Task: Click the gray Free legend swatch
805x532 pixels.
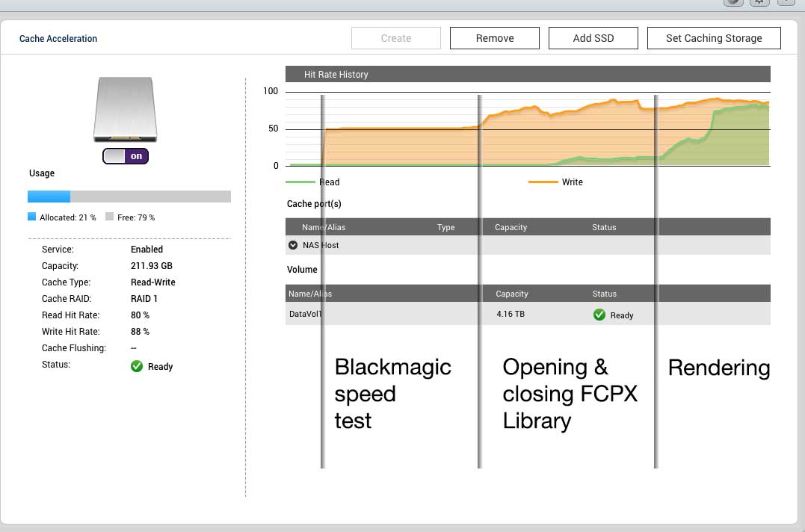Action: point(109,217)
